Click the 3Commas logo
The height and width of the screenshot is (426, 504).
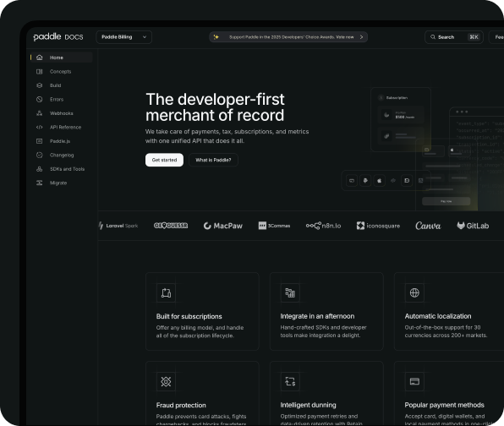[x=274, y=226]
